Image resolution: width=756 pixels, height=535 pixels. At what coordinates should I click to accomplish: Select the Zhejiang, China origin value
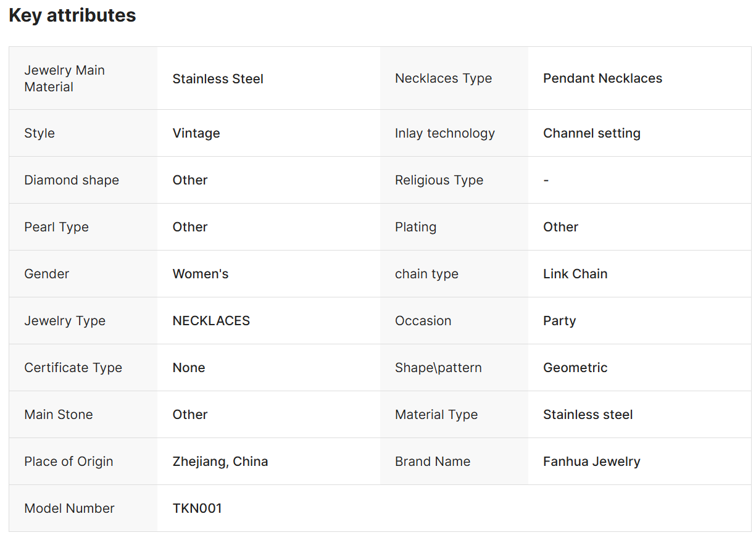click(220, 462)
